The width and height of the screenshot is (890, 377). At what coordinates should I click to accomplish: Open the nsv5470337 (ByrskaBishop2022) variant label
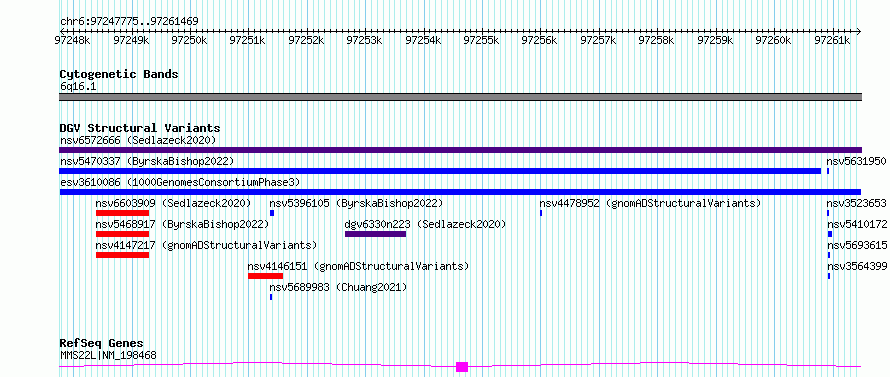point(147,161)
